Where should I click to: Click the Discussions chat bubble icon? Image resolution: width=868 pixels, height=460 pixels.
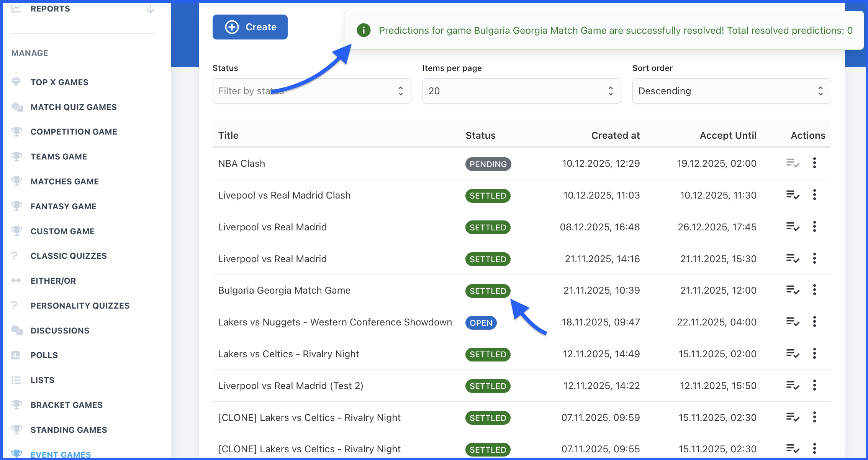[17, 330]
